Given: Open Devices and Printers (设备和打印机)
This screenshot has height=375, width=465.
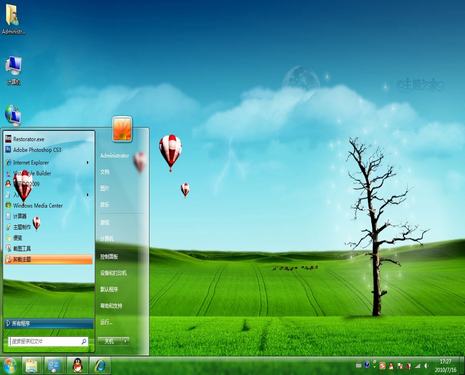Looking at the screenshot, I should tap(113, 273).
